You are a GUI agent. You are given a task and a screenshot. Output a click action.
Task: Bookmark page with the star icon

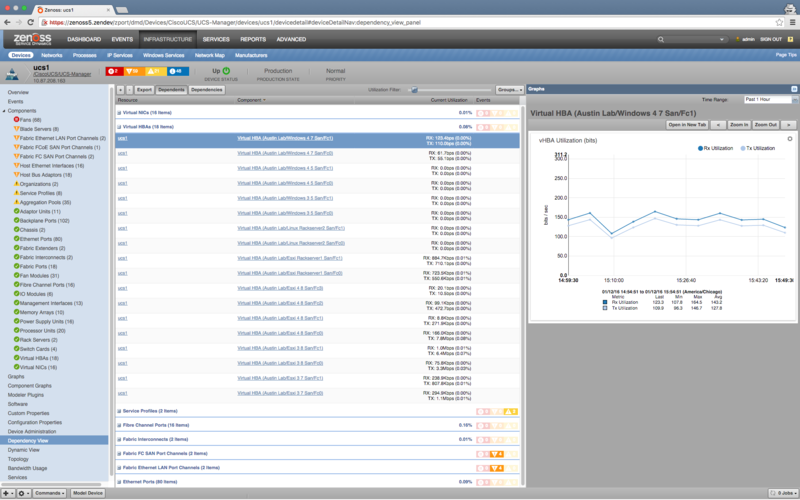click(779, 22)
